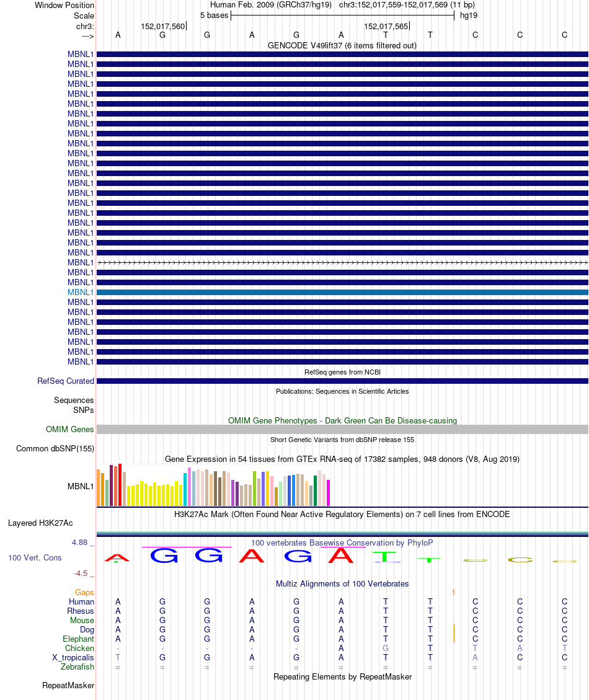Image resolution: width=589 pixels, height=700 pixels.
Task: Click the H3K27Ac Mark track title
Action: [x=342, y=514]
